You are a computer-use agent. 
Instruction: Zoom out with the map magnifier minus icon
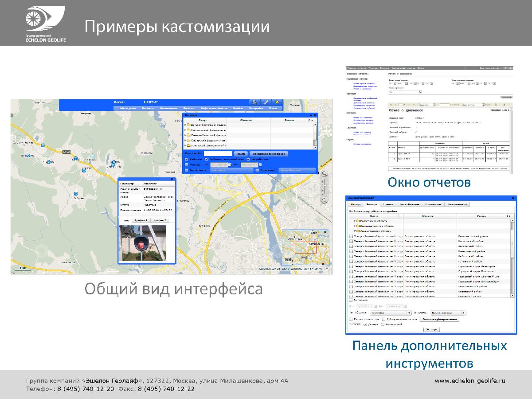tap(324, 200)
